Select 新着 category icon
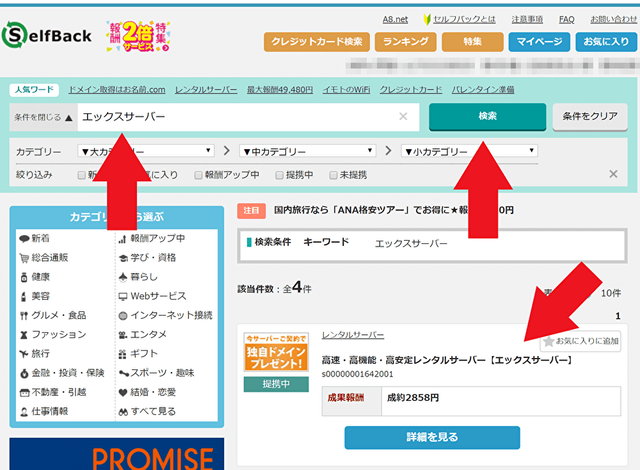 point(24,239)
